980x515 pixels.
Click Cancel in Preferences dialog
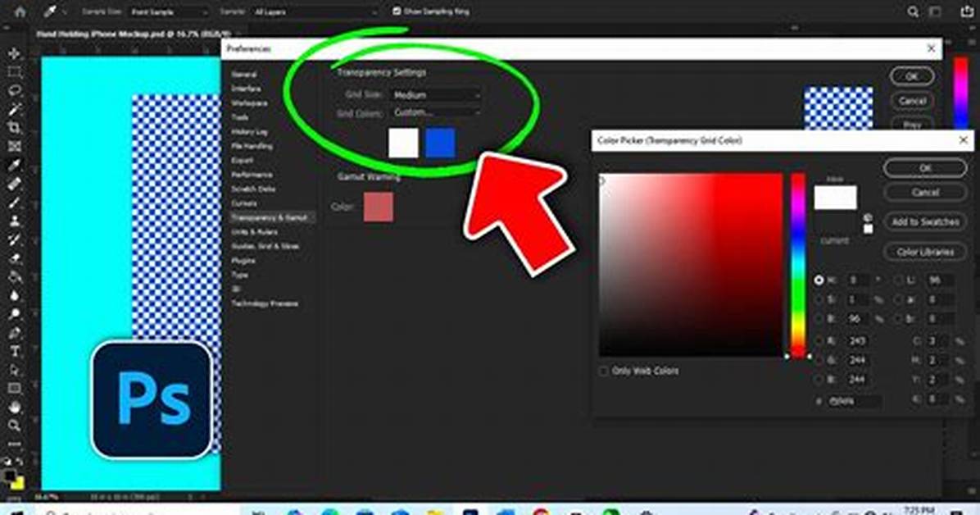(x=912, y=101)
